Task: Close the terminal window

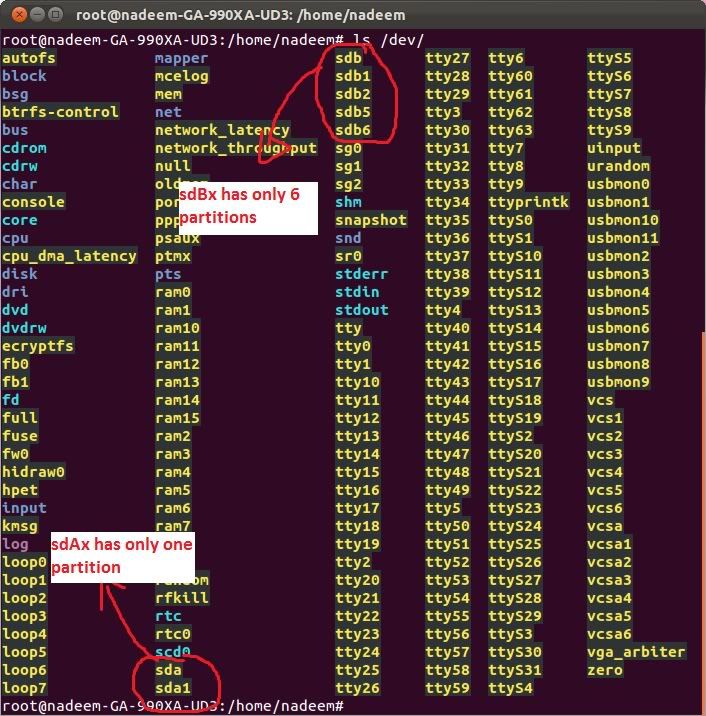Action: [19, 15]
